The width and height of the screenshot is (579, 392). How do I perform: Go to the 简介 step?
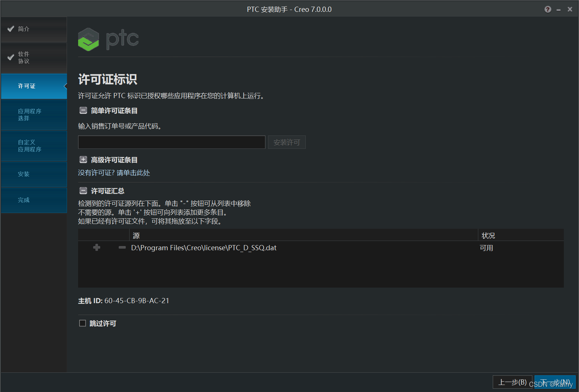pyautogui.click(x=34, y=29)
